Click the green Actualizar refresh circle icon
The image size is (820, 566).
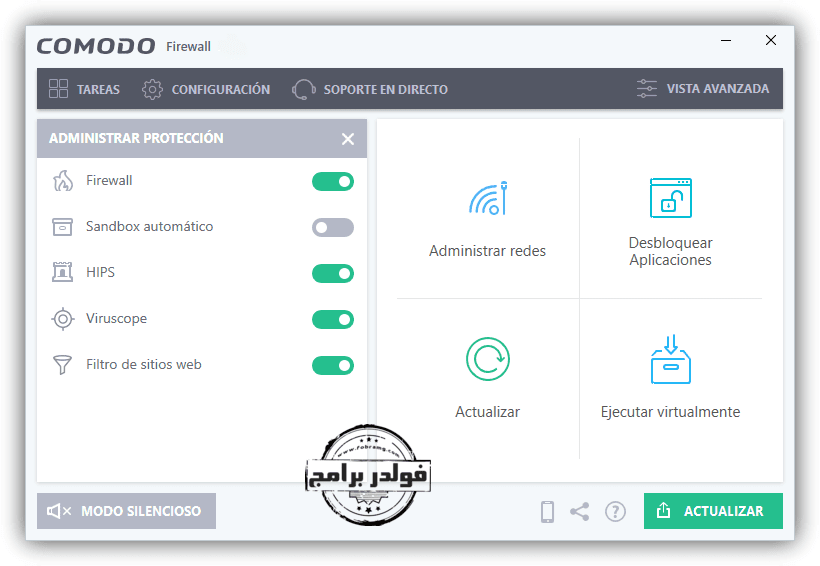488,359
